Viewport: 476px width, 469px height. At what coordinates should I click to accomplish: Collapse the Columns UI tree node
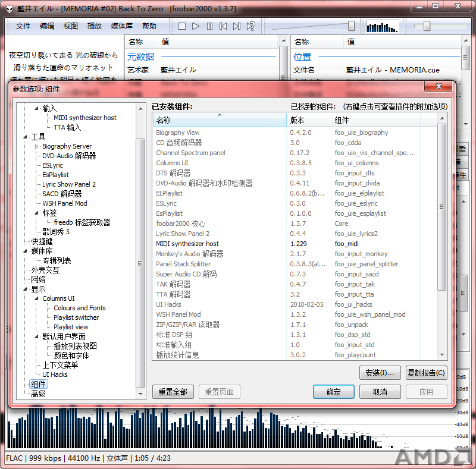click(x=36, y=298)
